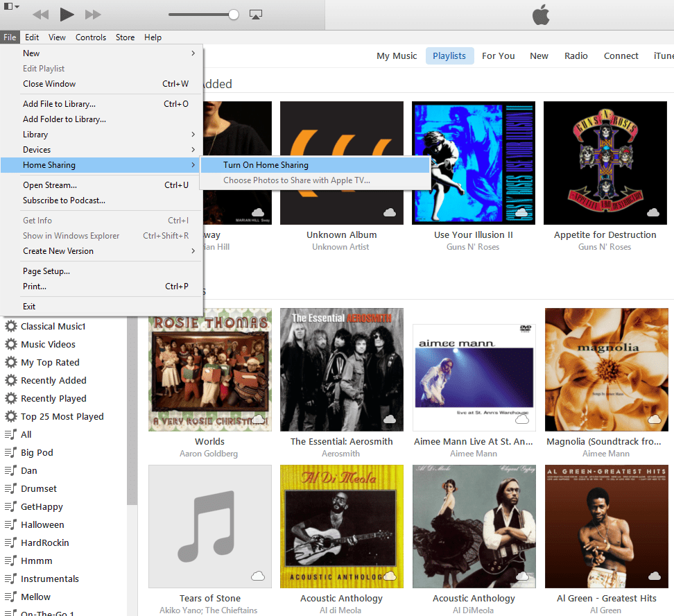Open the Edit menu
Viewport: 674px width, 616px height.
(32, 37)
